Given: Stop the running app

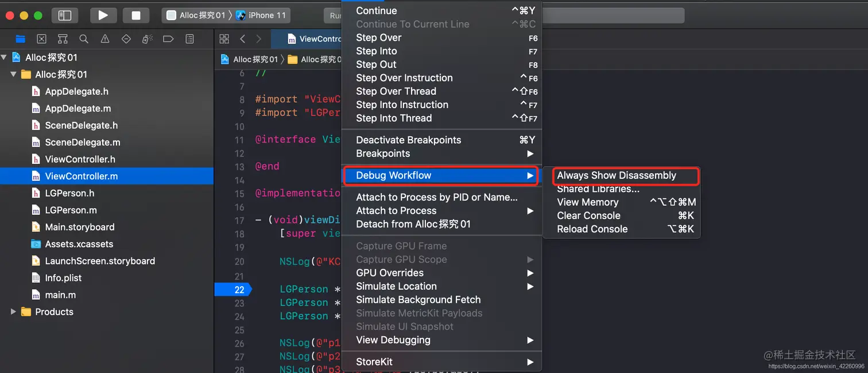Looking at the screenshot, I should (136, 16).
